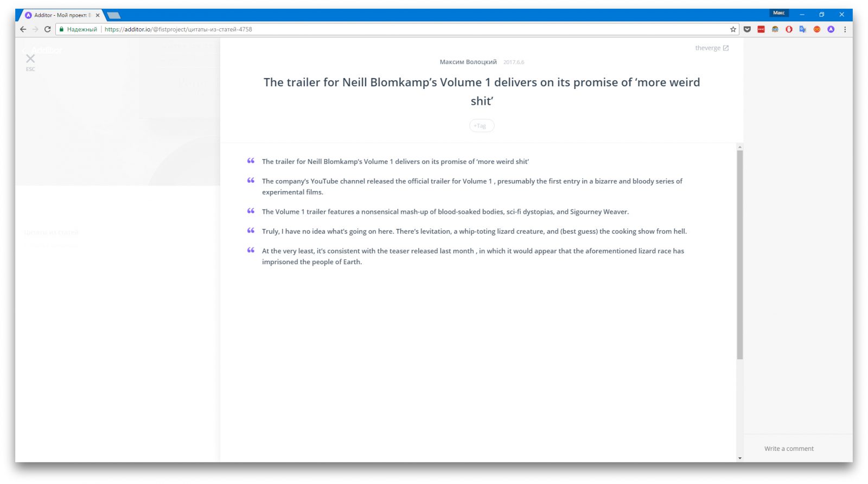Click the purple Additor extension icon
The height and width of the screenshot is (484, 868).
click(831, 29)
